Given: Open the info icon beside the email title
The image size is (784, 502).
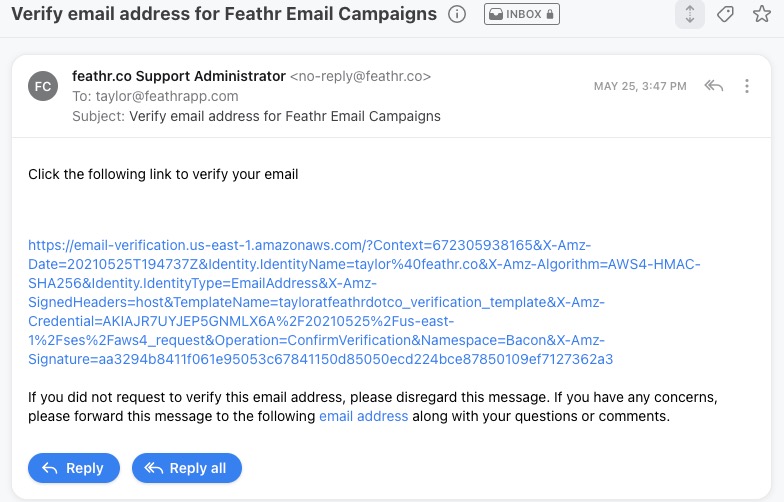Looking at the screenshot, I should coord(456,14).
